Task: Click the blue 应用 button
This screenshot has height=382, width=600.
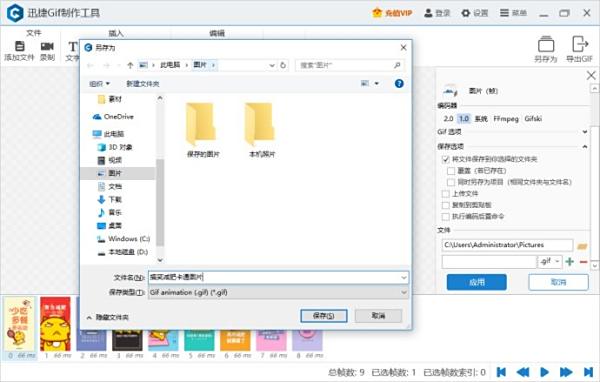Action: (476, 282)
